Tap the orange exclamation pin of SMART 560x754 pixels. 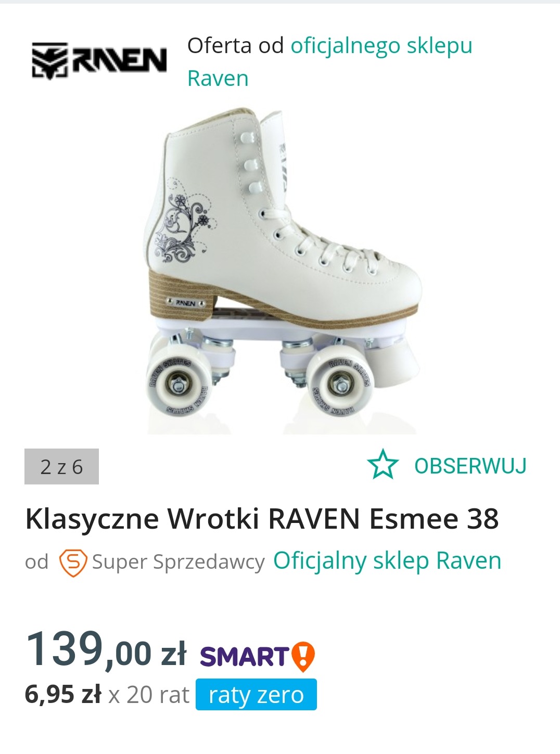pos(303,657)
